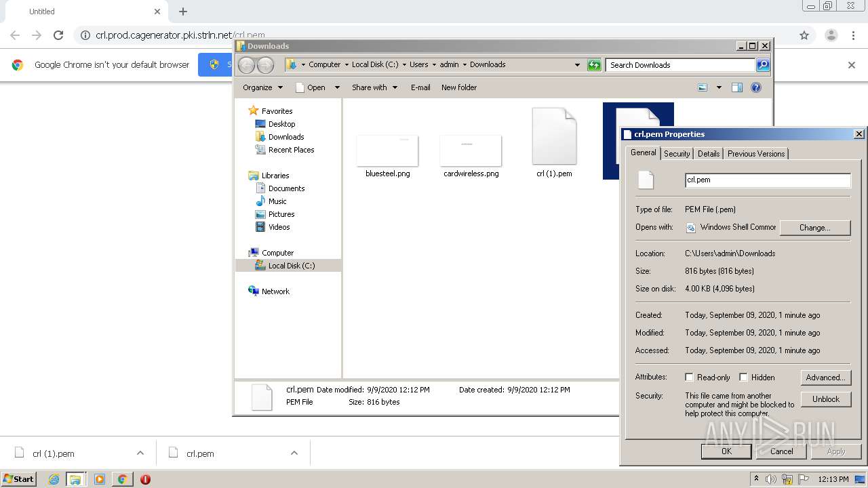Select crl (1).pem file icon
This screenshot has height=488, width=868.
click(554, 136)
